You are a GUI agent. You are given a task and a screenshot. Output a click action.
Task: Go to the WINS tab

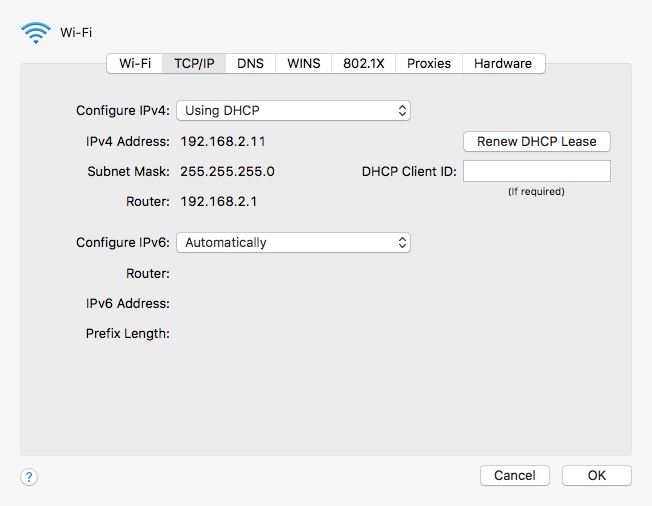tap(303, 63)
